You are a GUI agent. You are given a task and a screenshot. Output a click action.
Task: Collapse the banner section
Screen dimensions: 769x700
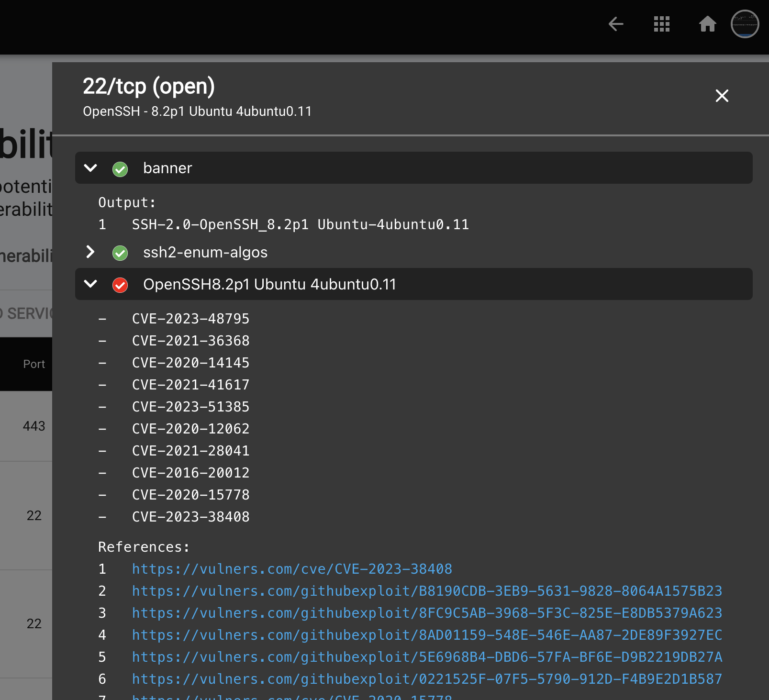click(90, 168)
